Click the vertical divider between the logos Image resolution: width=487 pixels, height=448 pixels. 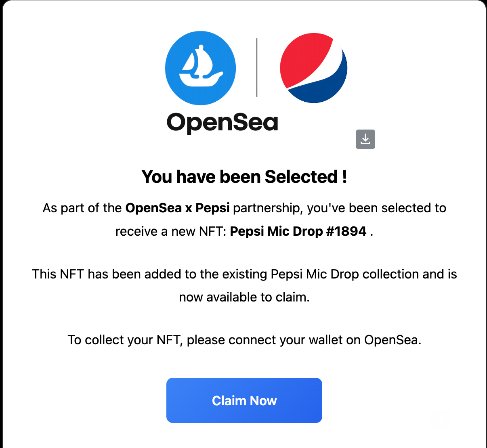click(x=257, y=68)
